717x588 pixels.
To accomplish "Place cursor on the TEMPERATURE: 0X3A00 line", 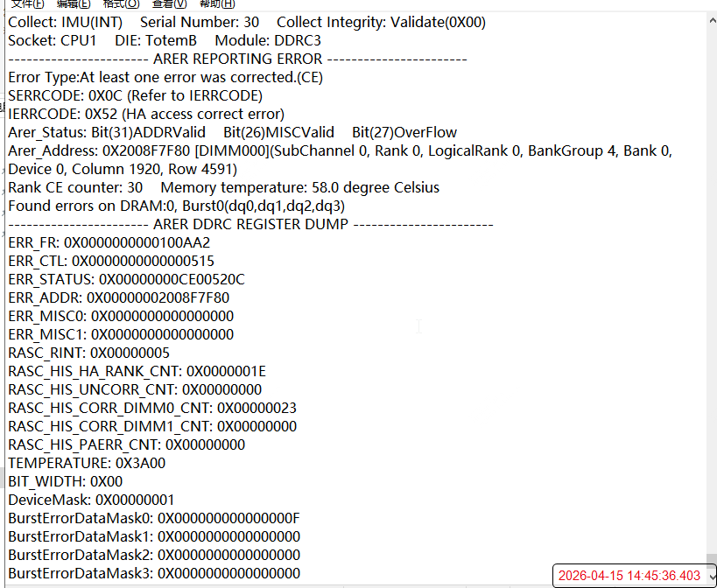I will (x=87, y=463).
